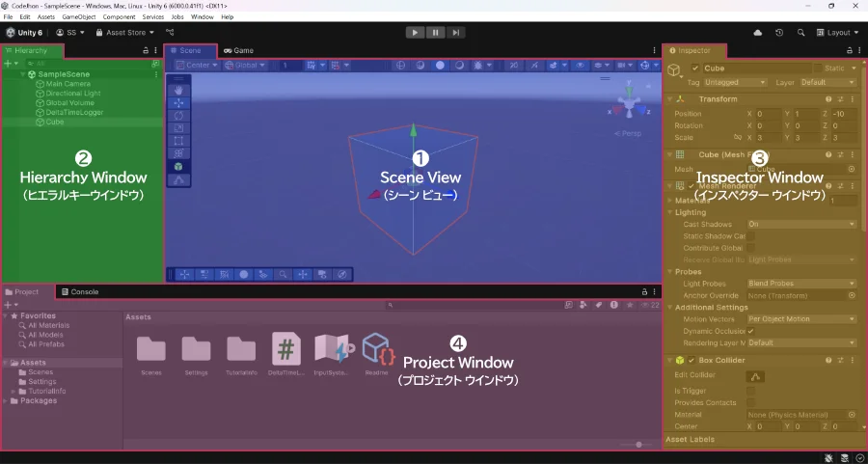The width and height of the screenshot is (868, 464).
Task: Toggle the Is Trigger checkbox
Action: pyautogui.click(x=751, y=390)
